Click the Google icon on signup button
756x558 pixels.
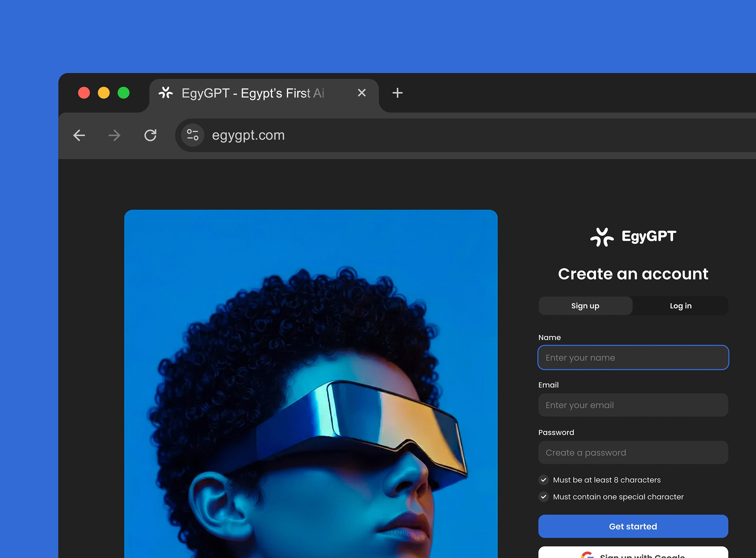(587, 555)
